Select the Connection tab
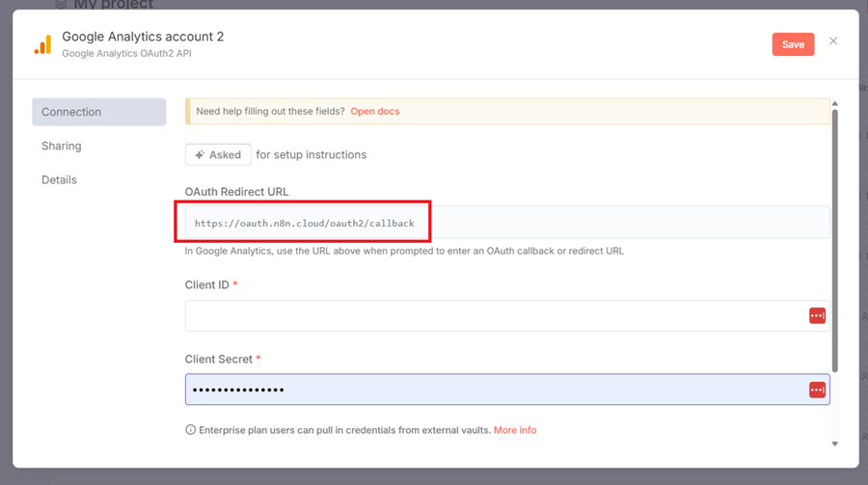The width and height of the screenshot is (868, 485). point(98,112)
